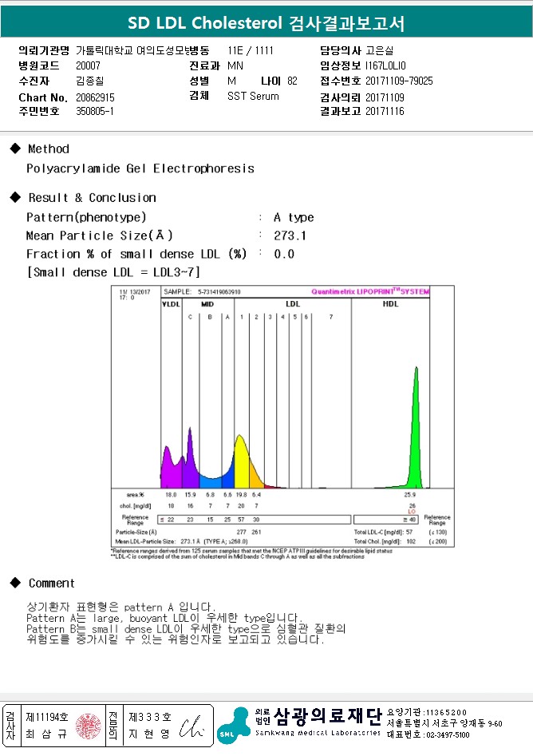Click the '[Small dense LDL = LDL3~7]' note
Viewport: 533px width, 756px height.
click(113, 272)
